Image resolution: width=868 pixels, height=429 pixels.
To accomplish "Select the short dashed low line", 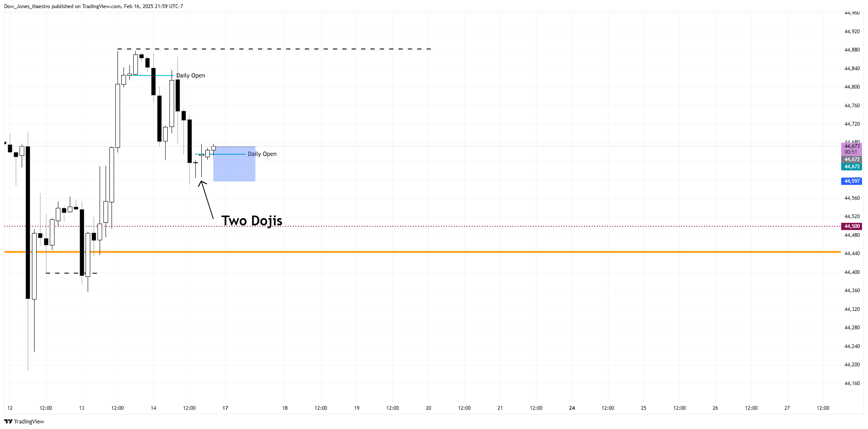I will [72, 273].
